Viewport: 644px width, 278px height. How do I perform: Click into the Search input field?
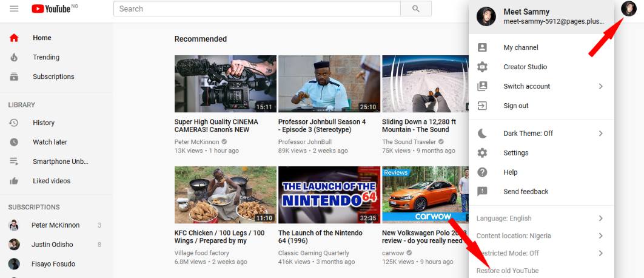click(257, 8)
